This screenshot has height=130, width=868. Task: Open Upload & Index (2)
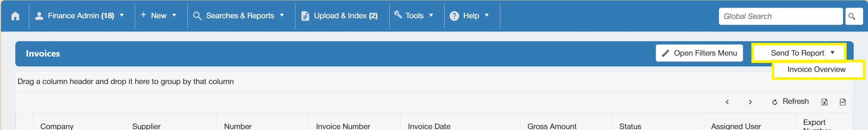pyautogui.click(x=339, y=16)
